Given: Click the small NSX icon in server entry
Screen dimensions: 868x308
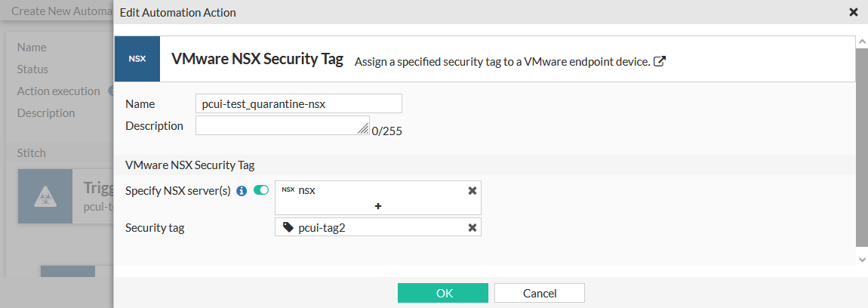Looking at the screenshot, I should (288, 190).
